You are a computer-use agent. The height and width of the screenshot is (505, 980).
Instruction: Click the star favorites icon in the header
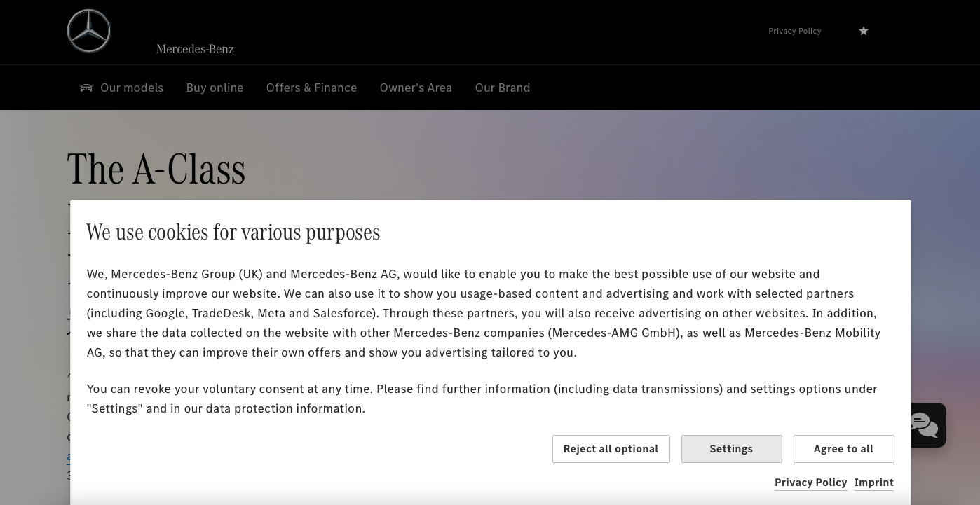pyautogui.click(x=864, y=31)
